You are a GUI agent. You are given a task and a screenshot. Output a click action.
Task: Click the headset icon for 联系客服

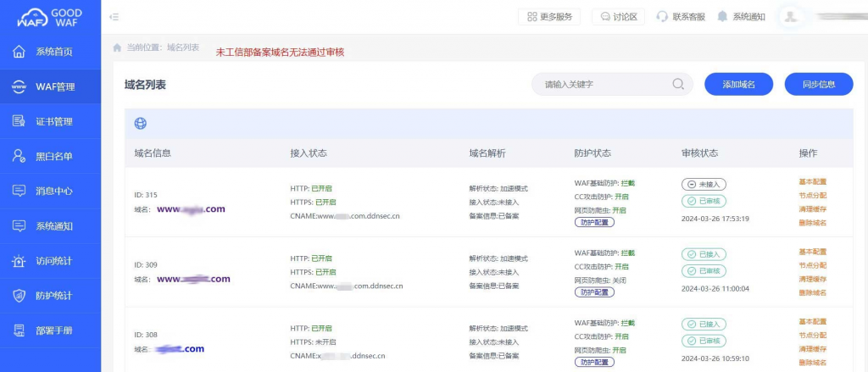click(x=661, y=17)
